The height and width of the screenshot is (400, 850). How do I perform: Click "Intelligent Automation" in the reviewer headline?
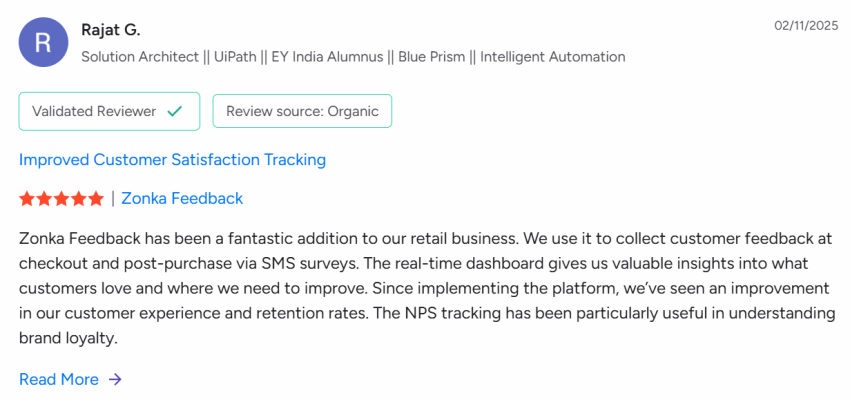pos(553,57)
